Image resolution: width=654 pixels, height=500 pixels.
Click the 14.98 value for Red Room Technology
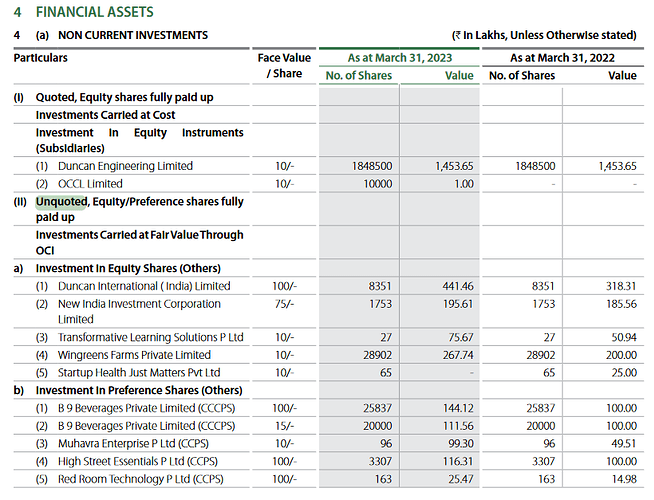tap(624, 479)
